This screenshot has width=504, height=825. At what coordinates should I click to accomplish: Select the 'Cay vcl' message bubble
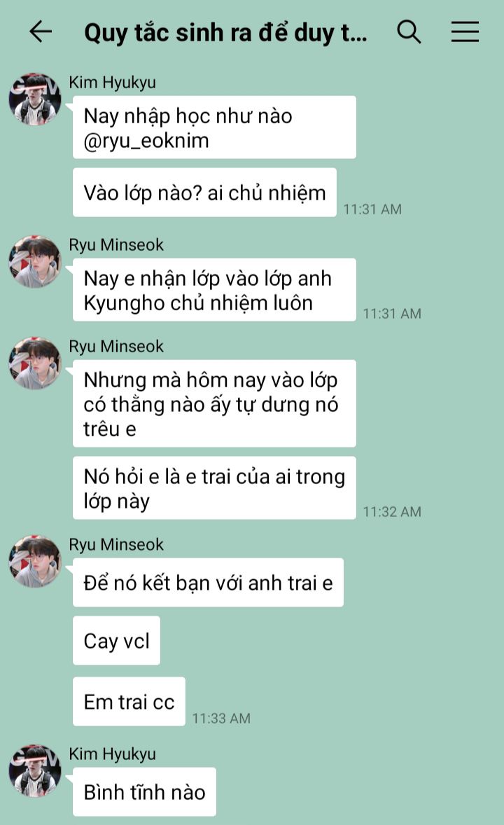tap(116, 641)
